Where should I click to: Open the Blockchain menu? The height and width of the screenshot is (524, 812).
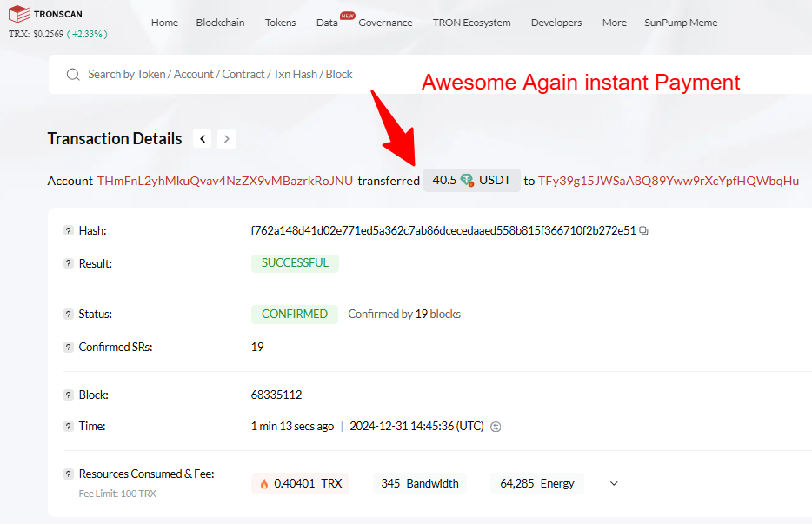point(220,23)
